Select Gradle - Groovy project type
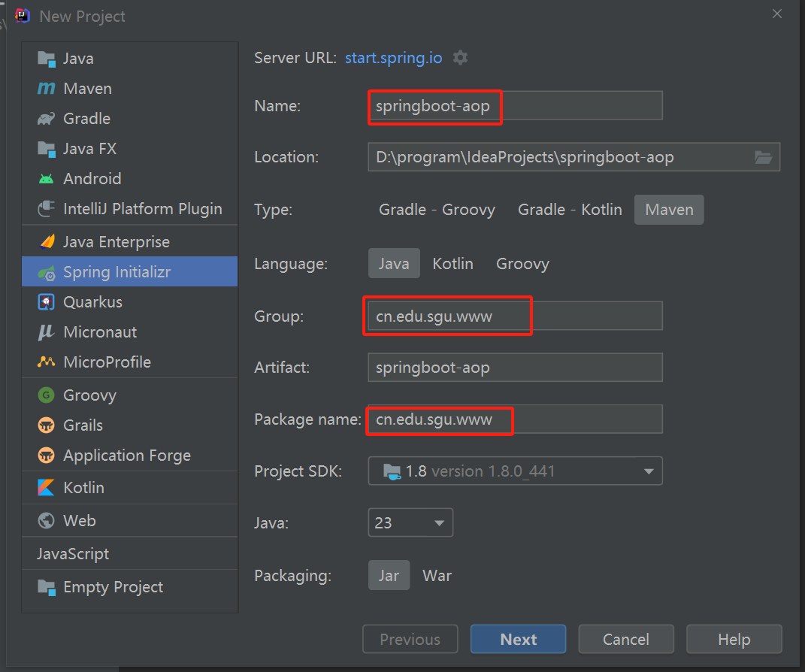 pyautogui.click(x=437, y=210)
